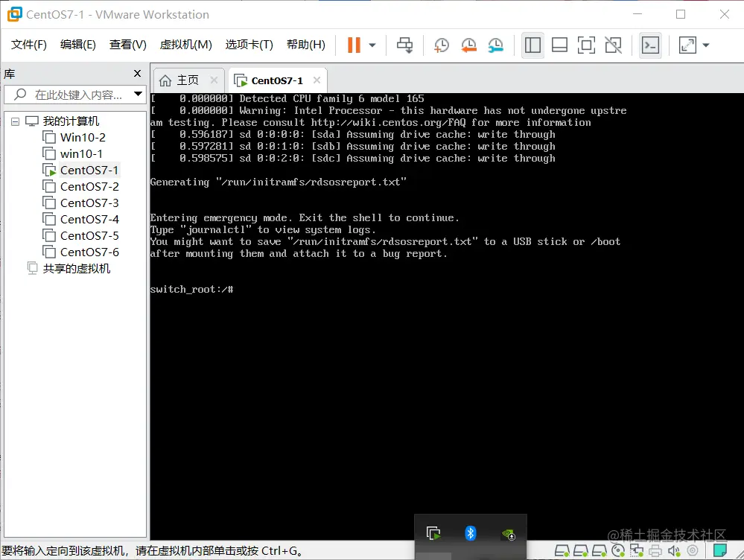Close the 库 library panel
The width and height of the screenshot is (744, 560).
click(138, 74)
